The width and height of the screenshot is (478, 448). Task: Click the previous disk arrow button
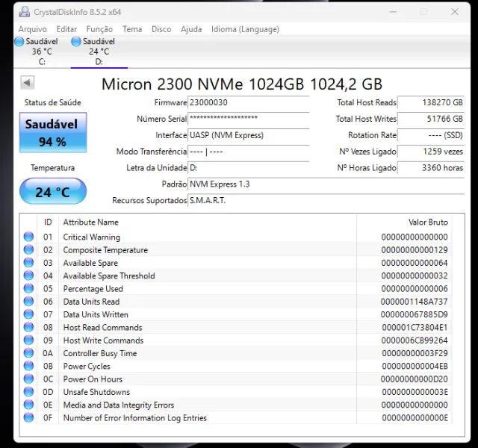28,83
